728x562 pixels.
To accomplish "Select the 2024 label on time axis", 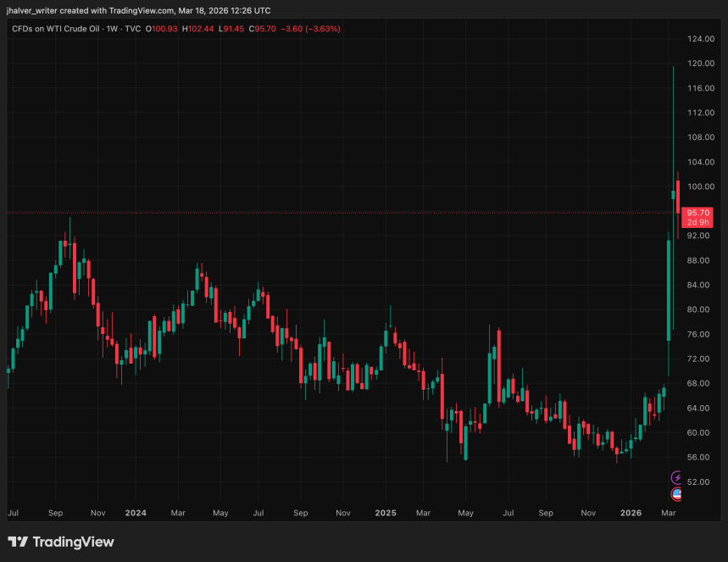I will tap(135, 513).
